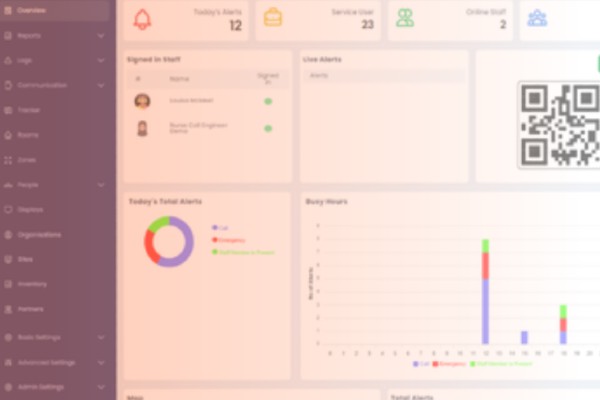Open Zones via its grid icon

click(8, 160)
